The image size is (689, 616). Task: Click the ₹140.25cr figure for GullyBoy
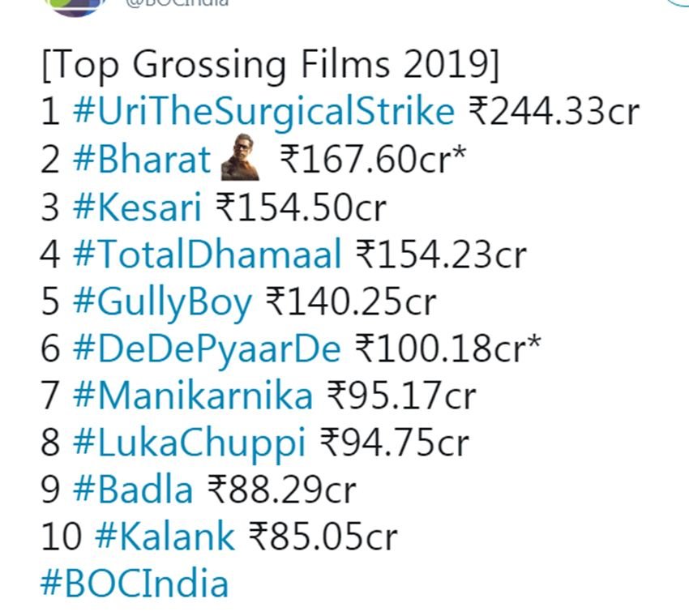click(x=352, y=302)
